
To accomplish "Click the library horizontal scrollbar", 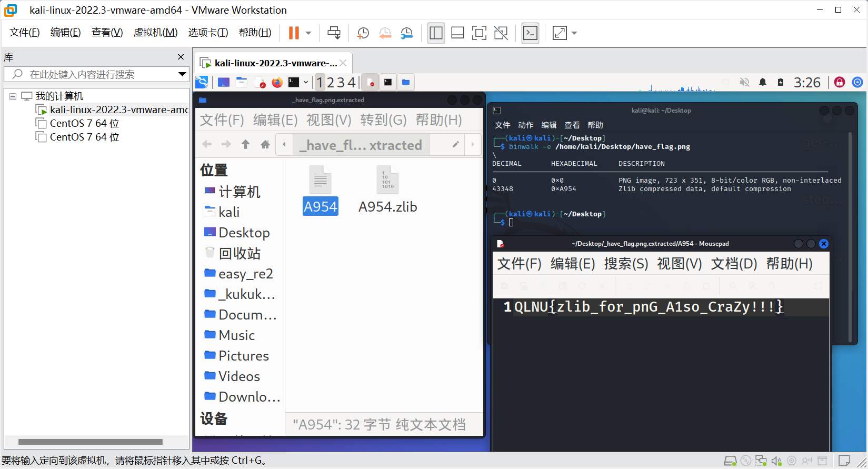I will [91, 442].
